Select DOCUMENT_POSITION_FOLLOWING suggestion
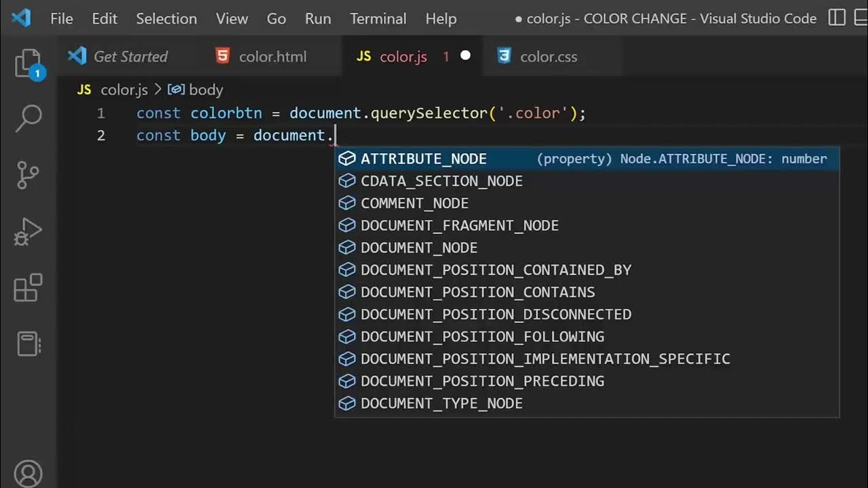Image resolution: width=868 pixels, height=488 pixels. click(x=587, y=336)
